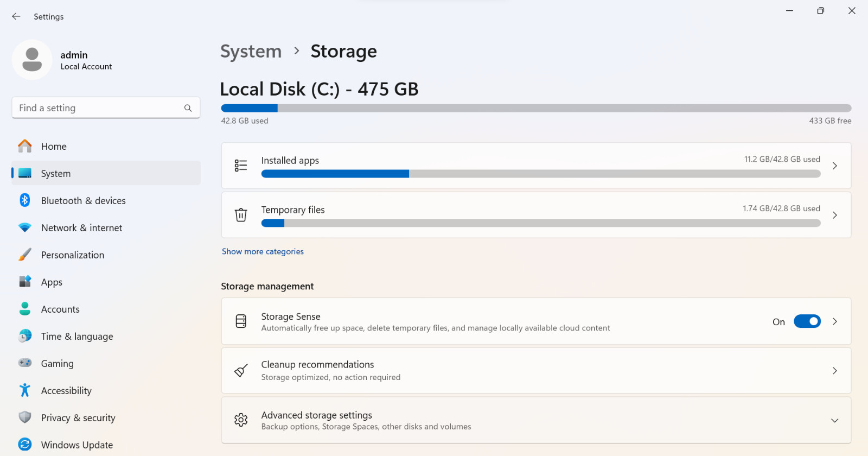The image size is (868, 456).
Task: Open Storage Sense details chevron
Action: (x=835, y=321)
